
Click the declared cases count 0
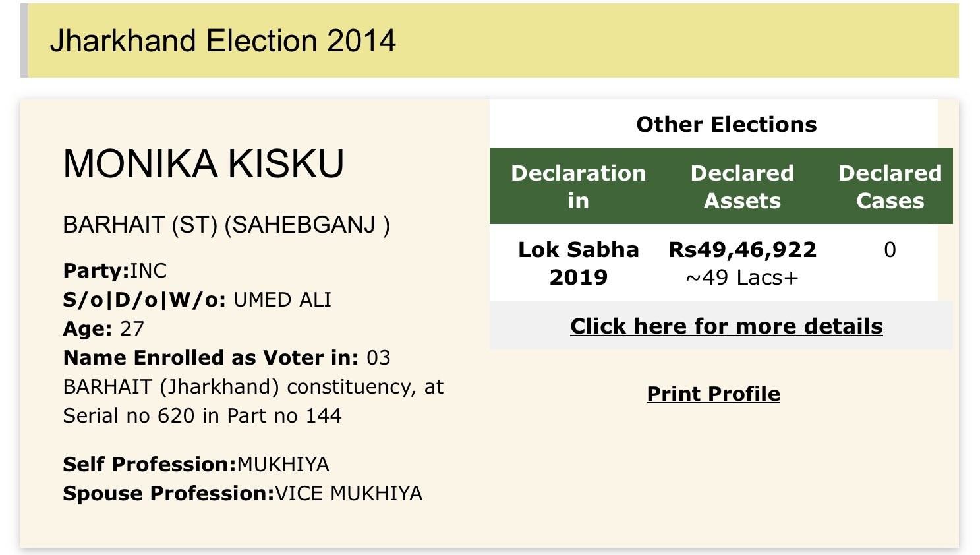tap(890, 250)
